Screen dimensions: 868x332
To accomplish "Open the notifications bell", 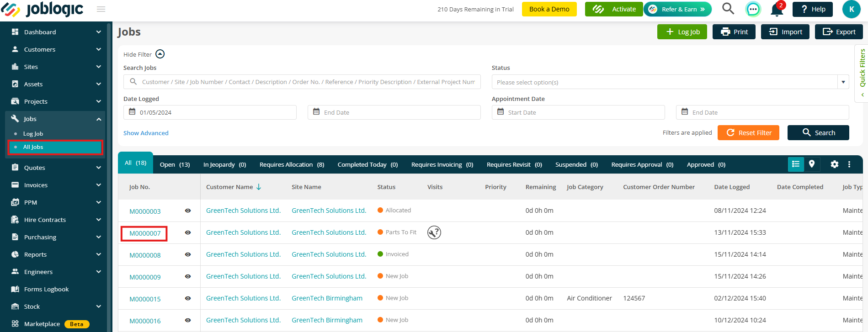I will [x=777, y=9].
